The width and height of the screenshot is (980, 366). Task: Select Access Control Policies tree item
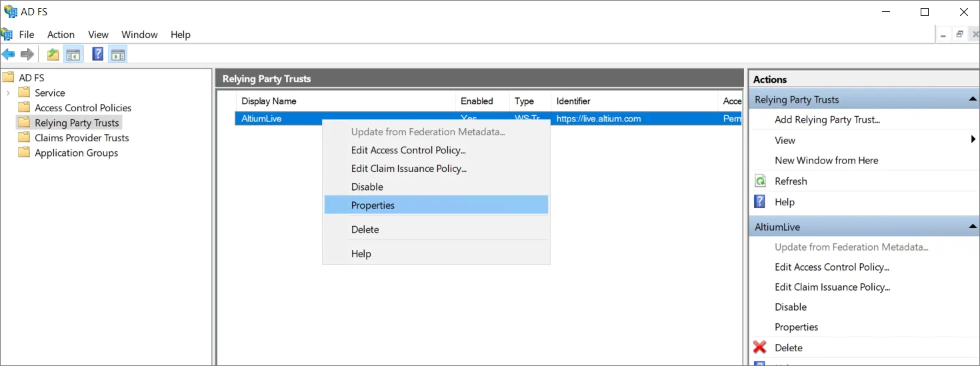point(83,107)
